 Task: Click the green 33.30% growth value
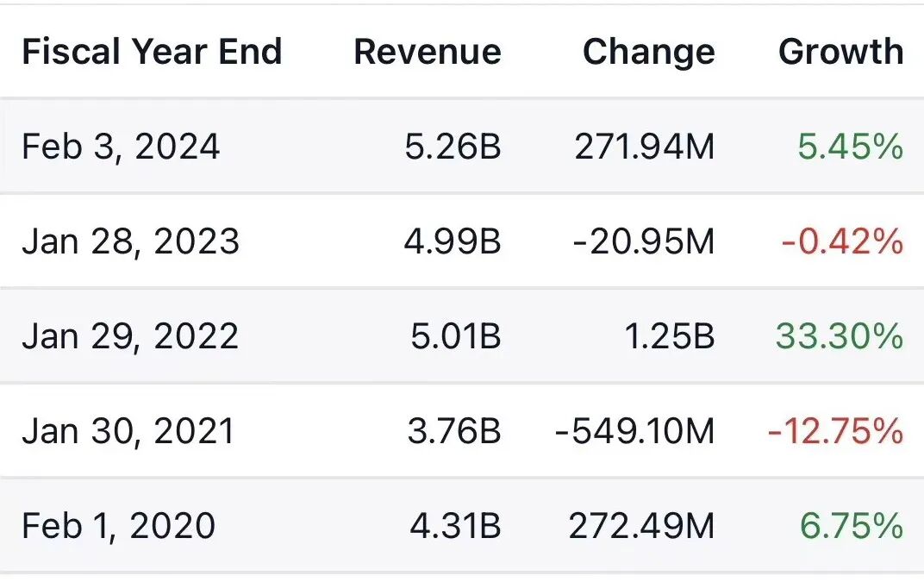pyautogui.click(x=840, y=335)
